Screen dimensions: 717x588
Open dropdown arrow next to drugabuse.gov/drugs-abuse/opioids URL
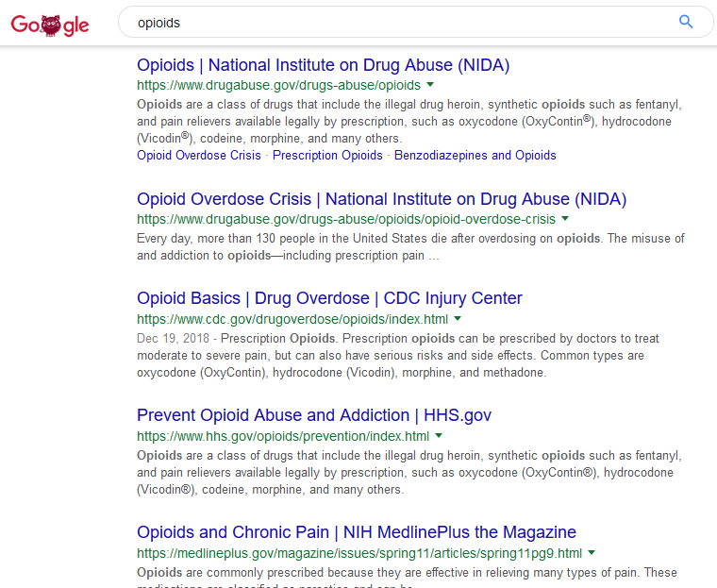(x=430, y=85)
